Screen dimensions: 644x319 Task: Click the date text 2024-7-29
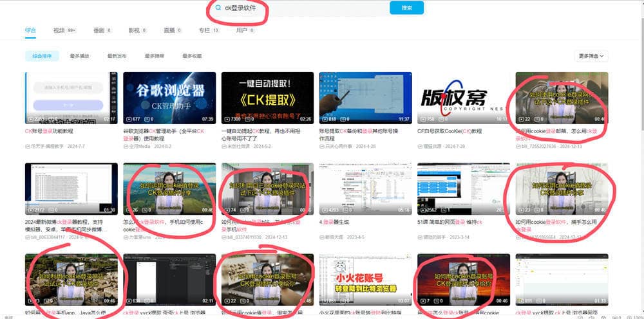point(457,147)
